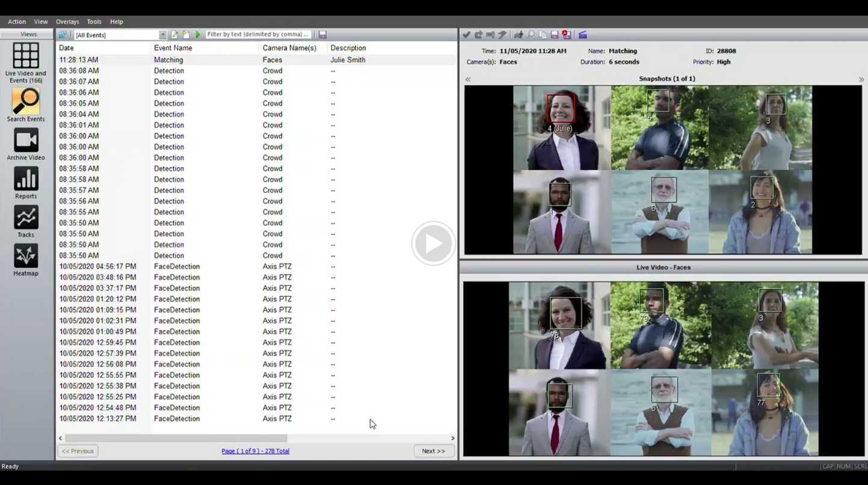
Task: Open the Heatmap view
Action: 25,260
